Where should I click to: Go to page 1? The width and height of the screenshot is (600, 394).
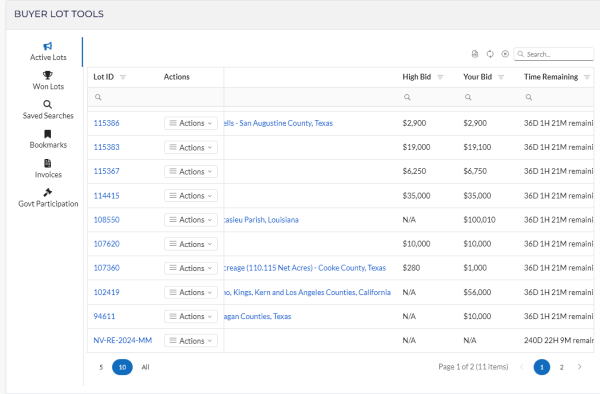[542, 367]
